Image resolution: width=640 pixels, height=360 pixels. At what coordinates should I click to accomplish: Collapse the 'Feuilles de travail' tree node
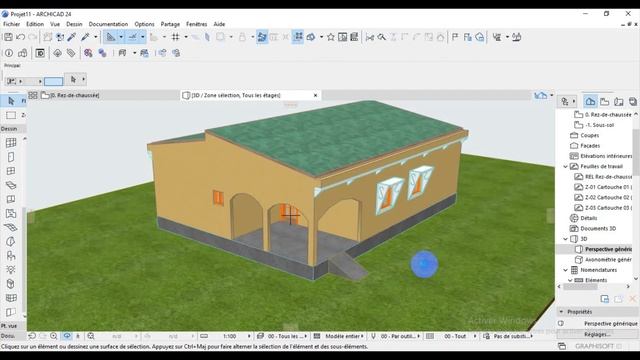pos(566,167)
